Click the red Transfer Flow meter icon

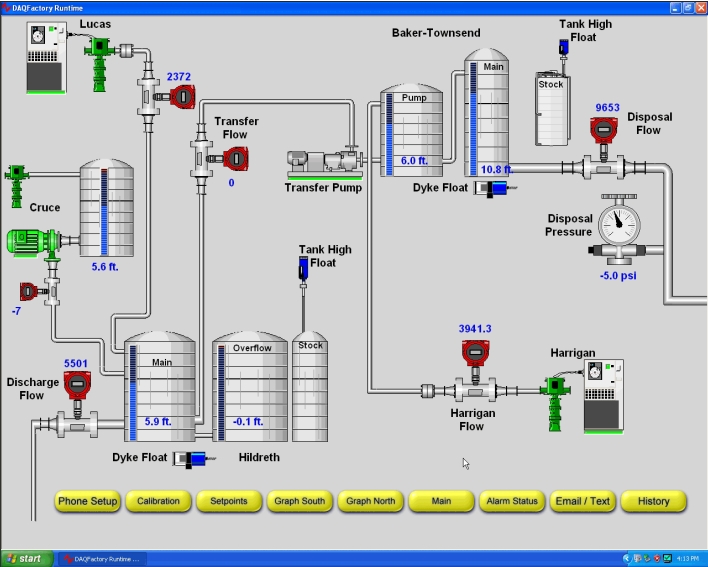pyautogui.click(x=235, y=159)
